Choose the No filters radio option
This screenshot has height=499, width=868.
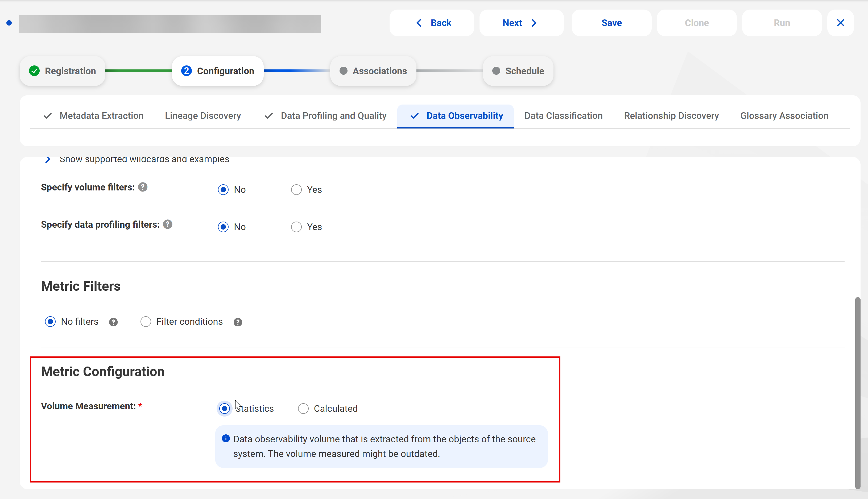(x=50, y=322)
